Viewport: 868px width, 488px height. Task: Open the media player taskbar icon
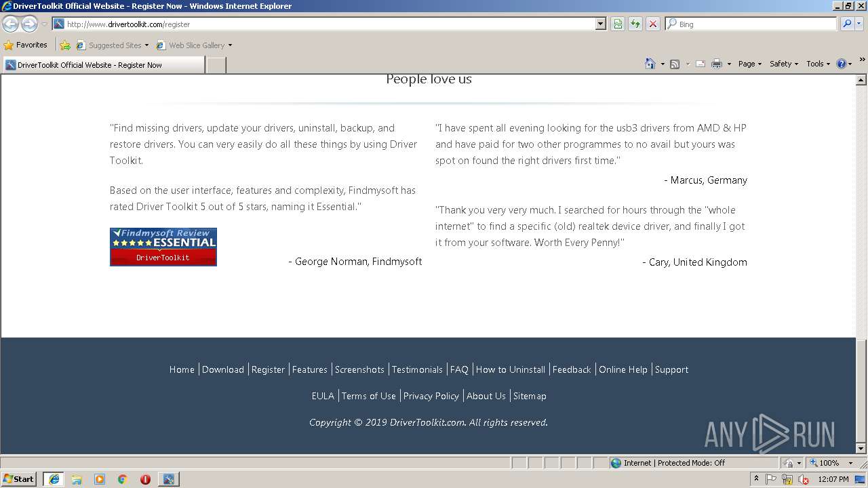(x=100, y=479)
